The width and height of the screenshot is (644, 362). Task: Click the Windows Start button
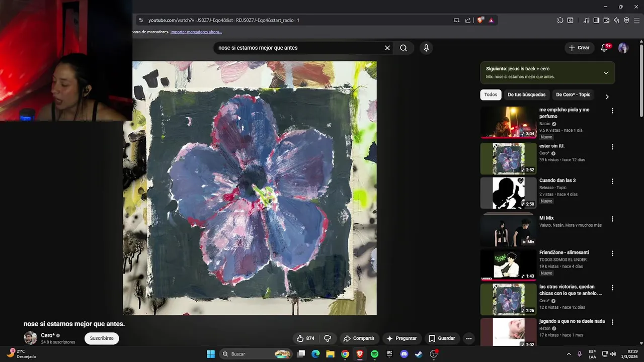211,354
